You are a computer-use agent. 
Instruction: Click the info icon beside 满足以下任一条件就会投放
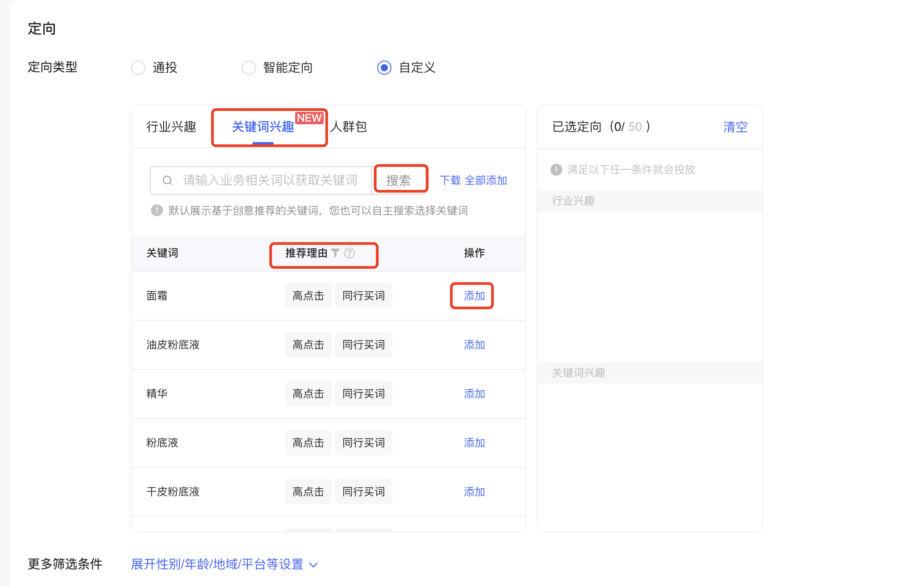(556, 170)
